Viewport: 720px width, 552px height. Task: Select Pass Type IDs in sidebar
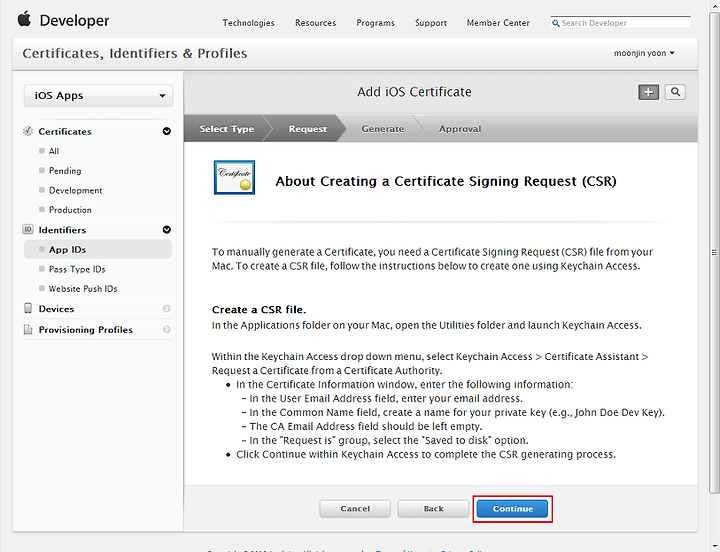click(x=77, y=269)
